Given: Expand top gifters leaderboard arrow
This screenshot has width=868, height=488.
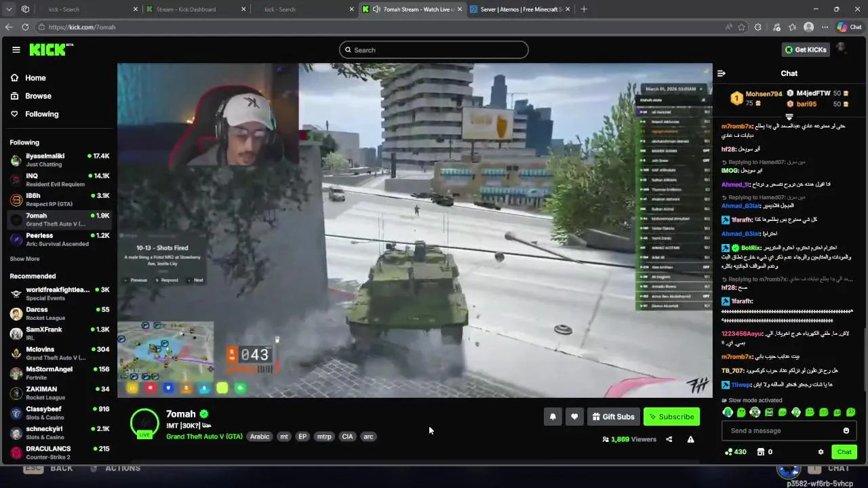Looking at the screenshot, I should (x=789, y=117).
